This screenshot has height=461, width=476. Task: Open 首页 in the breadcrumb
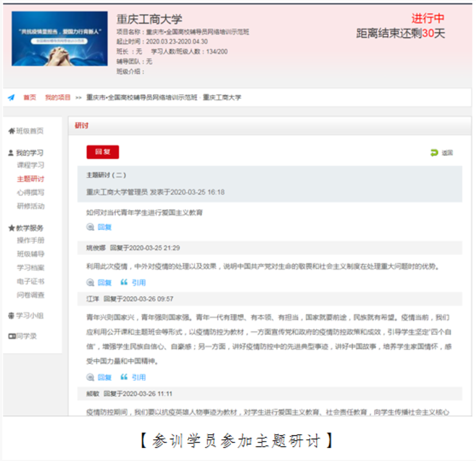[30, 98]
